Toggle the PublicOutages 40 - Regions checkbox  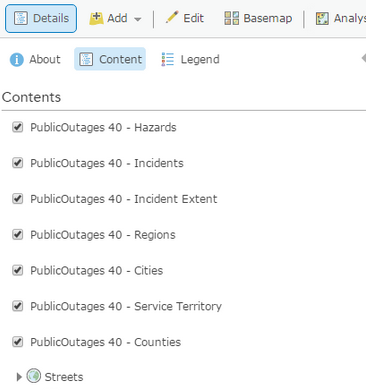(x=17, y=234)
